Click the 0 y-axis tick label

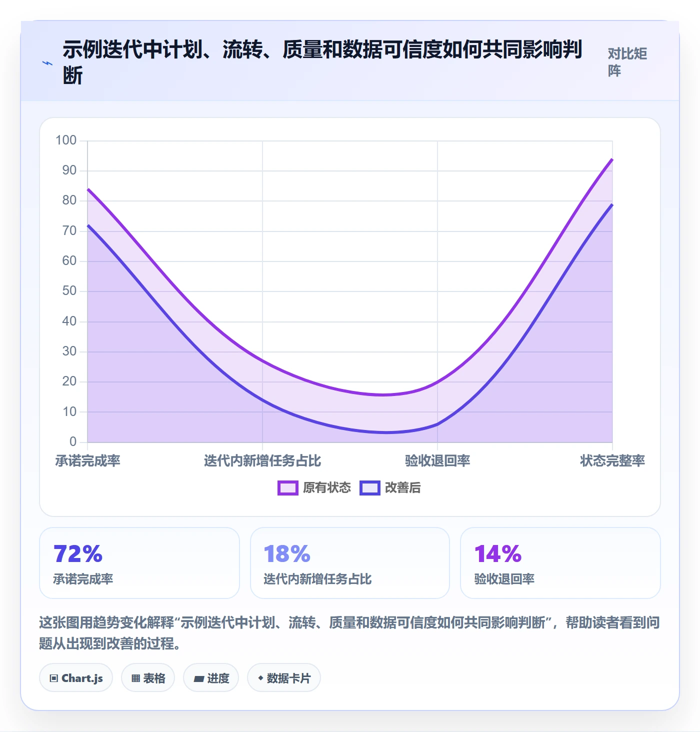point(73,442)
